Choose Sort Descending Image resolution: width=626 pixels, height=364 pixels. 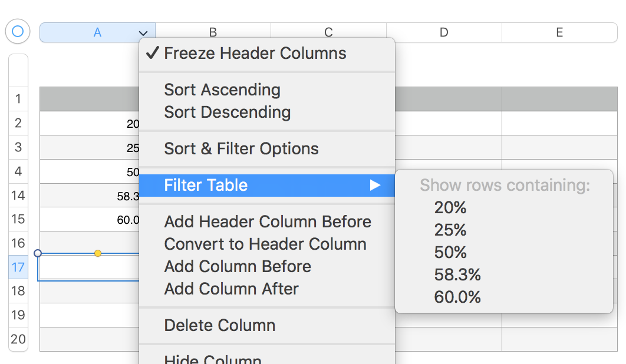coord(227,112)
